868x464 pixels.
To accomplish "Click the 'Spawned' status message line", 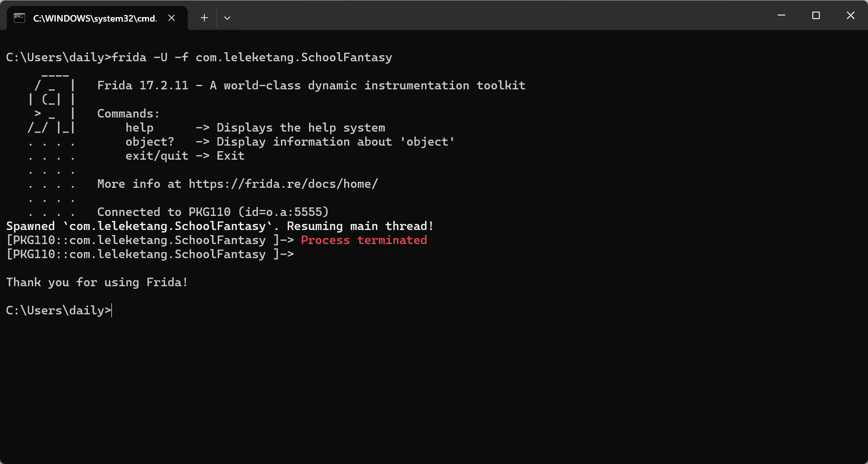I will point(220,226).
